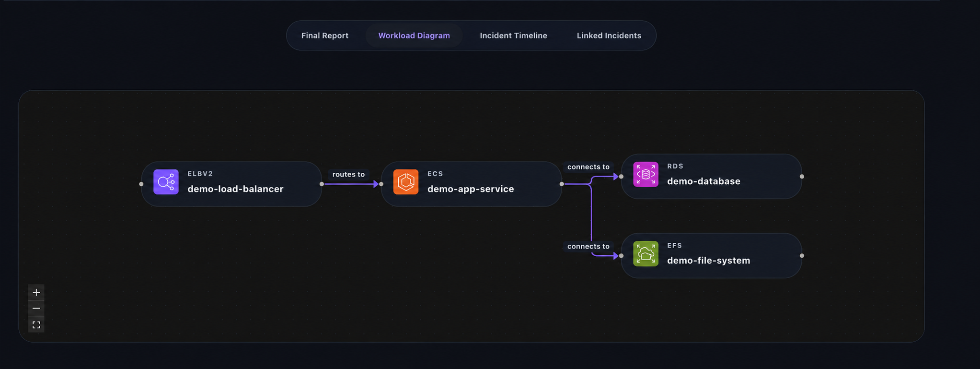Click the ECS type label
Image resolution: width=980 pixels, height=369 pixels.
[435, 174]
